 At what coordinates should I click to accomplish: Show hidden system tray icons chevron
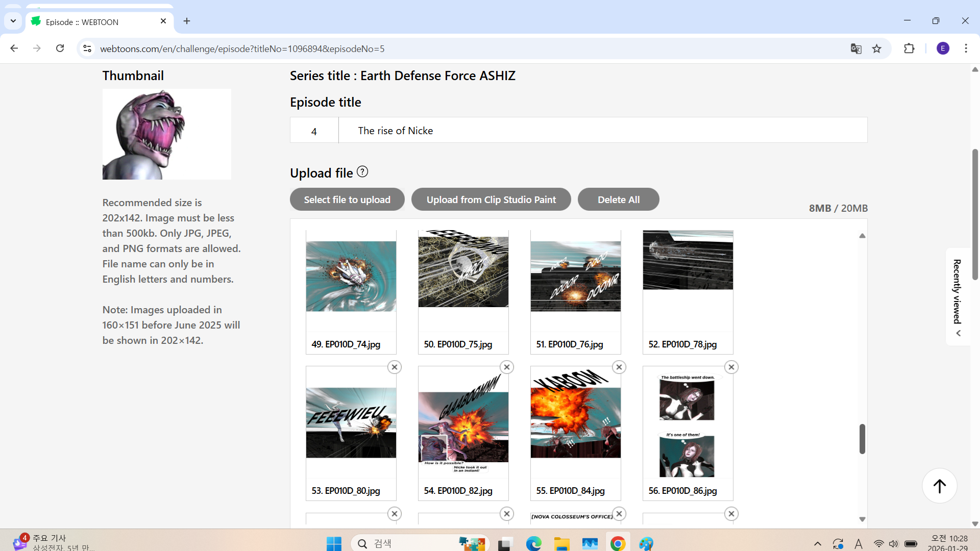coord(817,544)
